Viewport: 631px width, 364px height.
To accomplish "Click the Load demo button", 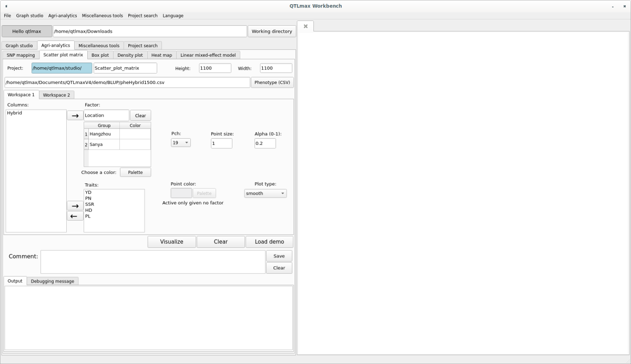I will pos(269,242).
